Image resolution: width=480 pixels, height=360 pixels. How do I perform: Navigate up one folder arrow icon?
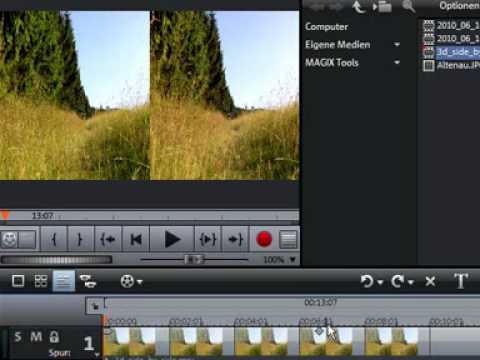coord(359,7)
